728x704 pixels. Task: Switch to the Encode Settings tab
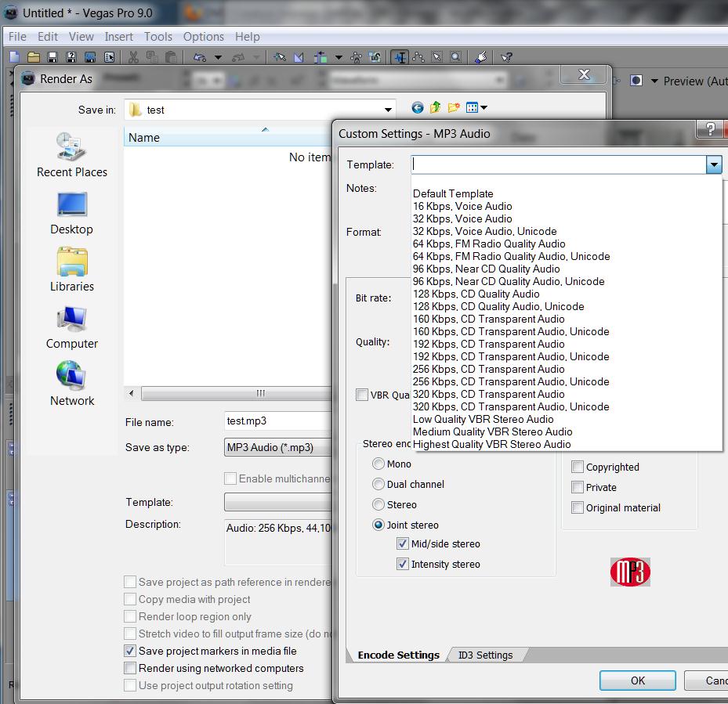[398, 655]
